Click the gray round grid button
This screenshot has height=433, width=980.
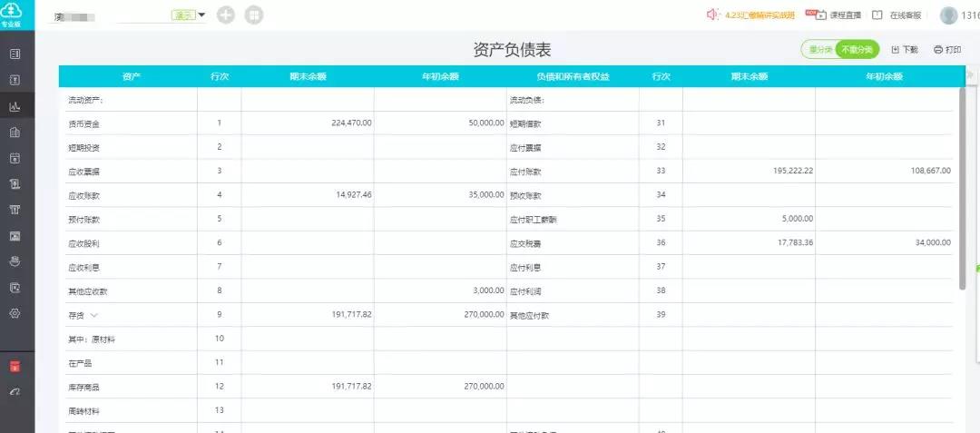click(254, 15)
